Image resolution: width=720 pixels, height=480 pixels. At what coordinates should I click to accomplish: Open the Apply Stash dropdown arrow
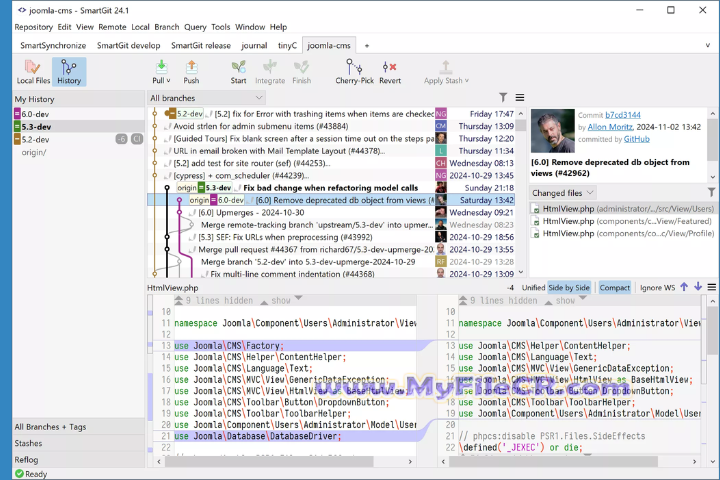pyautogui.click(x=467, y=81)
